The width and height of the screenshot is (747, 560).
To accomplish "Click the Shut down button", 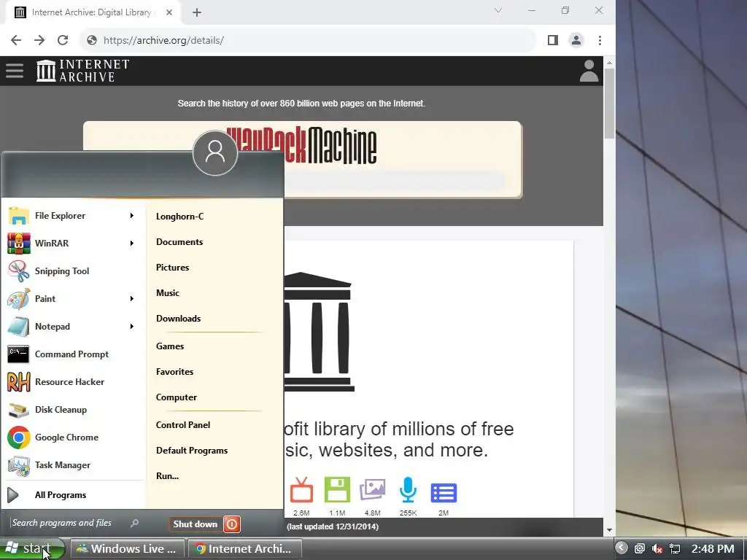I will click(x=196, y=524).
